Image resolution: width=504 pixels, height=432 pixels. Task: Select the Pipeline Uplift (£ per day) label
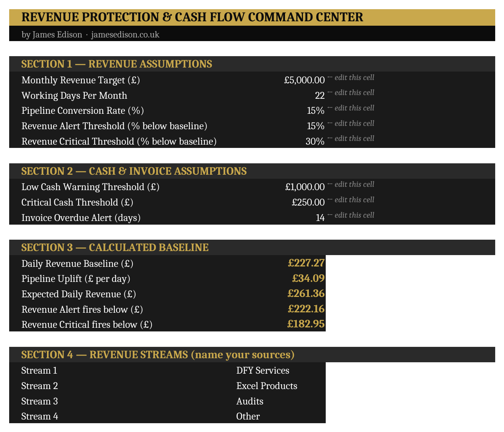[x=76, y=279]
